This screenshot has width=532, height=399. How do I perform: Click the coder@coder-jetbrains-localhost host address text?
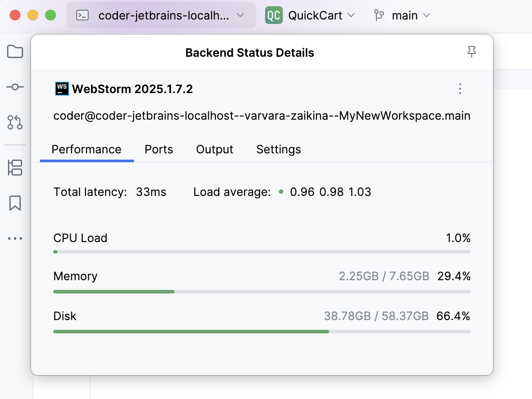click(x=262, y=116)
